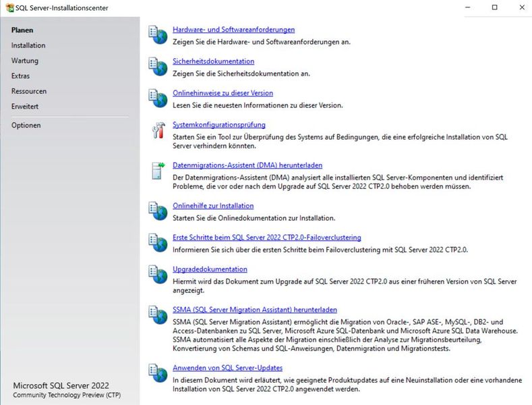Click the tools icon for Systemkonfigurationsprüfung
532x405 pixels.
pyautogui.click(x=158, y=130)
